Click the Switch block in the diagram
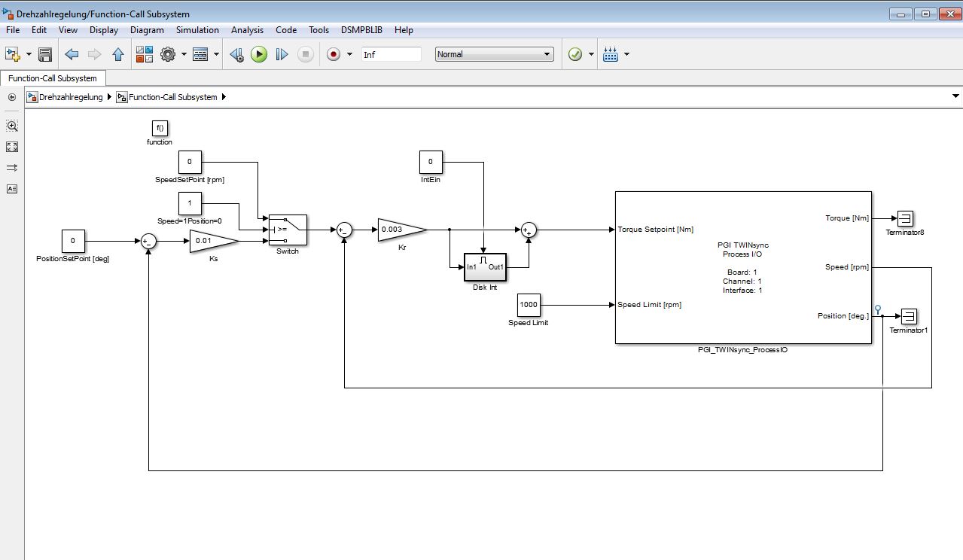Image resolution: width=963 pixels, height=560 pixels. coord(288,229)
